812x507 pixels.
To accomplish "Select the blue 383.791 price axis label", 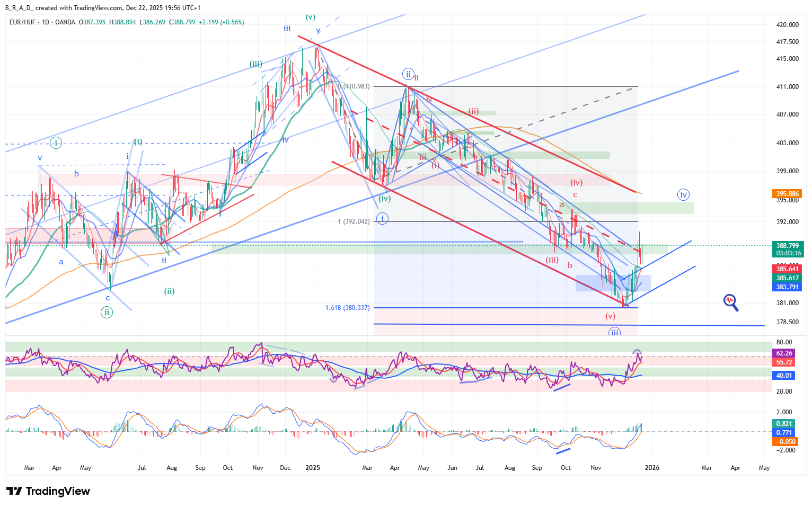I will [x=787, y=287].
